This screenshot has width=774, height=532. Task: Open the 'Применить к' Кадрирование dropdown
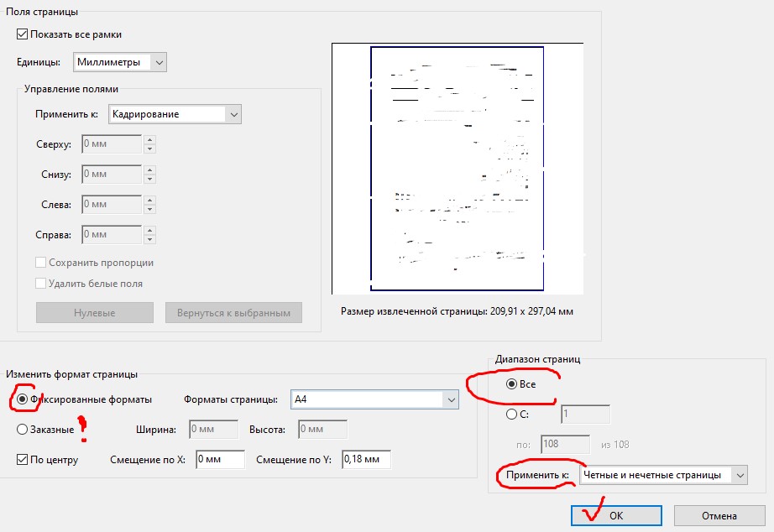coord(175,114)
